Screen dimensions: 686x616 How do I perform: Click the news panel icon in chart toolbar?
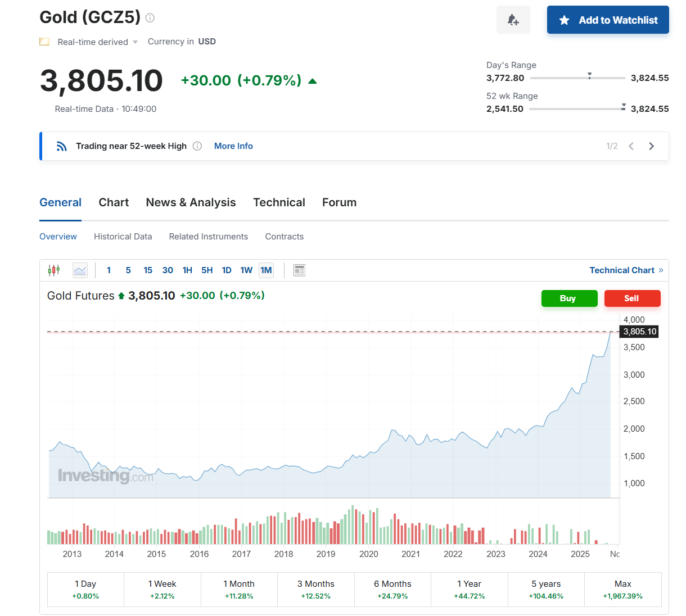coord(299,270)
